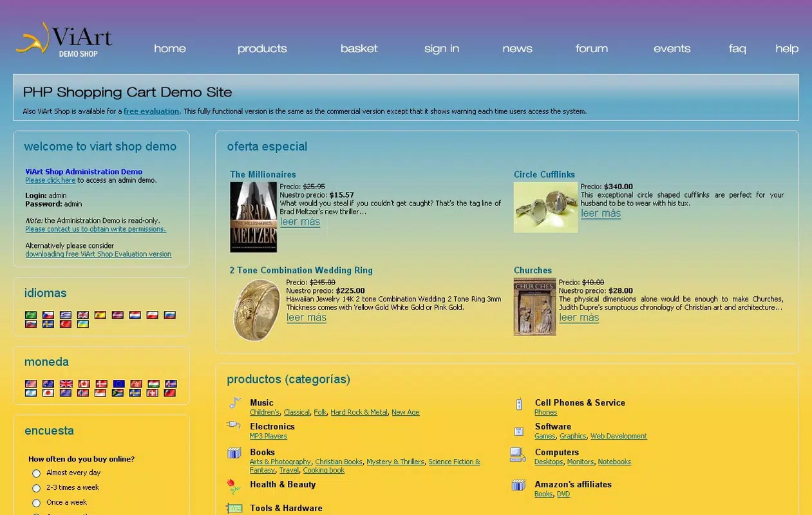This screenshot has width=812, height=515.
Task: Click the Churches book cover image
Action: [x=534, y=306]
